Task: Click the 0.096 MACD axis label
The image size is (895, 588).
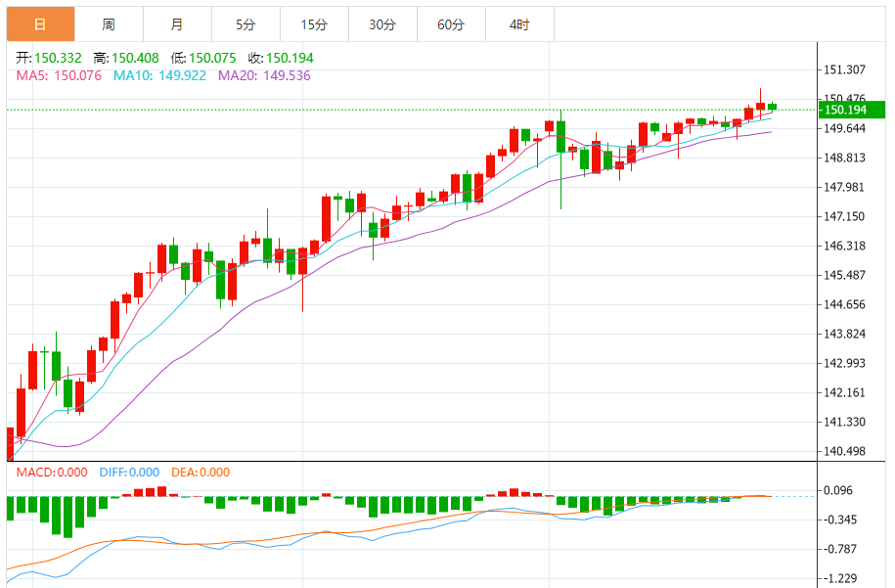Action: click(x=838, y=490)
